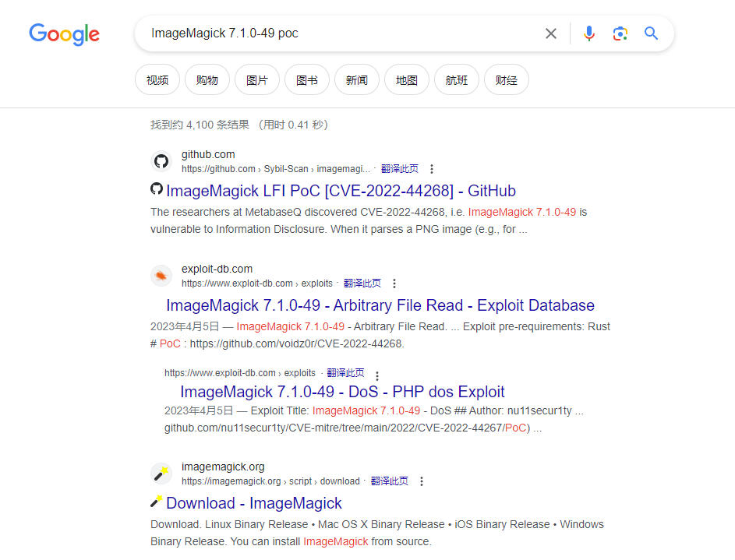This screenshot has height=560, width=735.
Task: Select the 视频 filter tab
Action: coord(157,80)
